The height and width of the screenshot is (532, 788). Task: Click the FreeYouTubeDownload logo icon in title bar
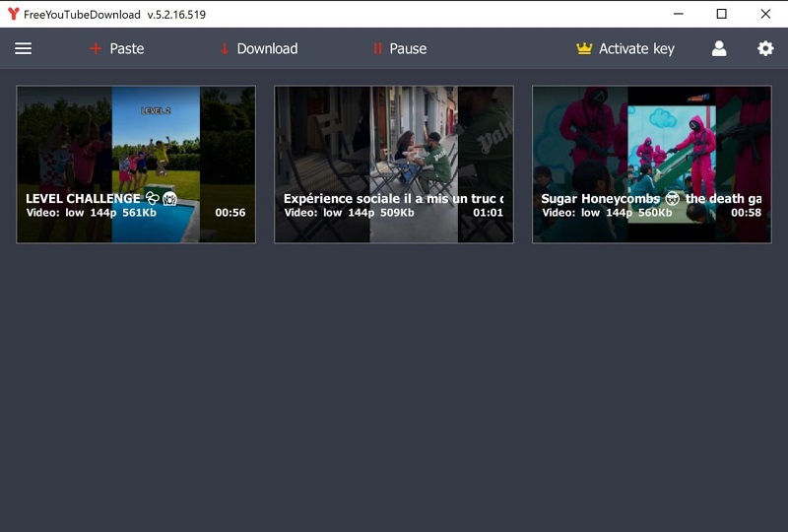14,14
